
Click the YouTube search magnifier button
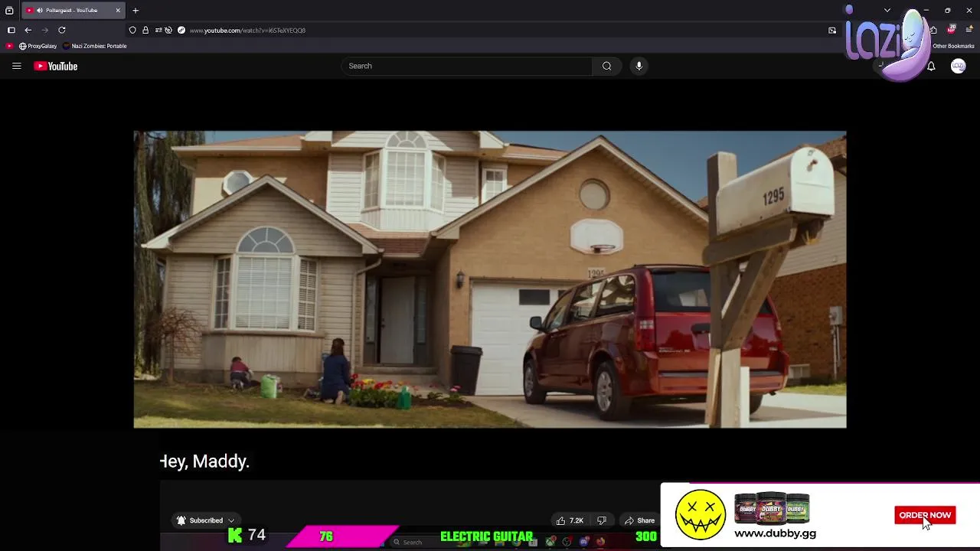pyautogui.click(x=606, y=66)
